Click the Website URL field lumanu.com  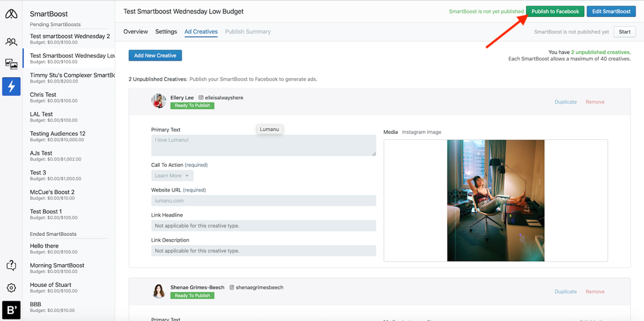tap(263, 200)
